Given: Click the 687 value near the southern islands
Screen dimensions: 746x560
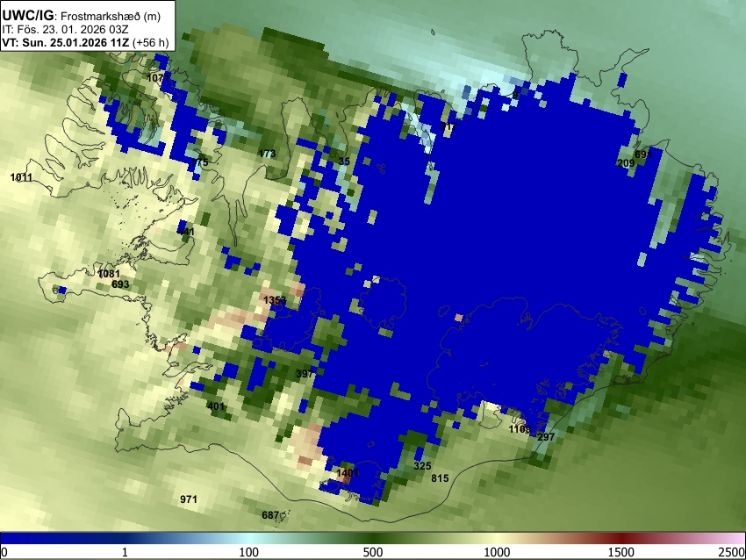Looking at the screenshot, I should (x=270, y=515).
